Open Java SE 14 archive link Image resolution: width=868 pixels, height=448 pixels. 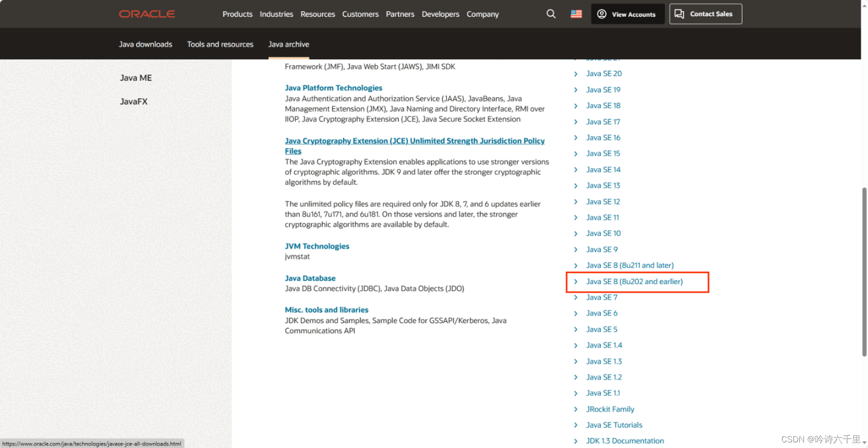(603, 169)
